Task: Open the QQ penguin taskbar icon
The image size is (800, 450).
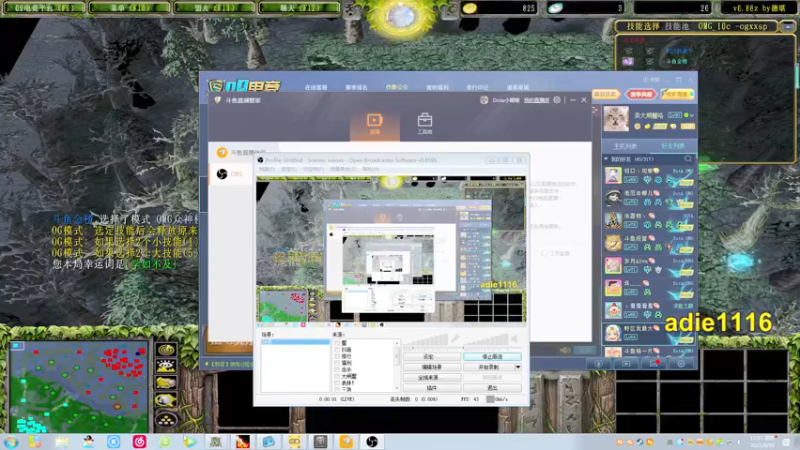Action: click(x=89, y=442)
